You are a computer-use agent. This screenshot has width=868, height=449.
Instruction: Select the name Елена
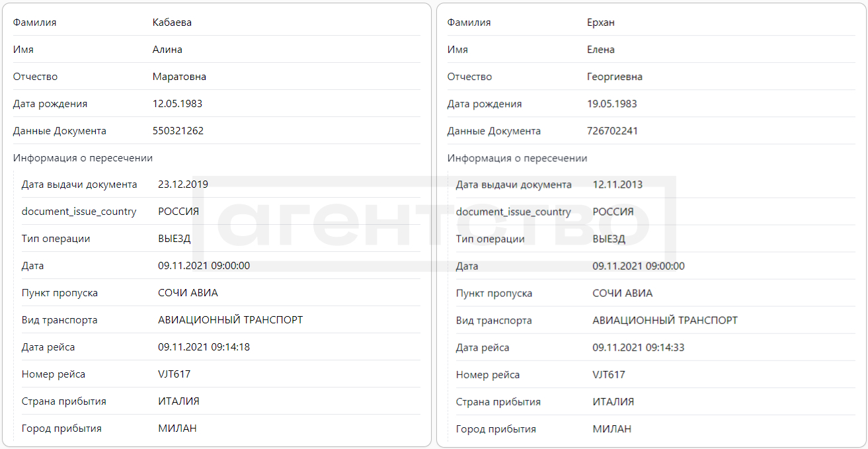coord(600,50)
